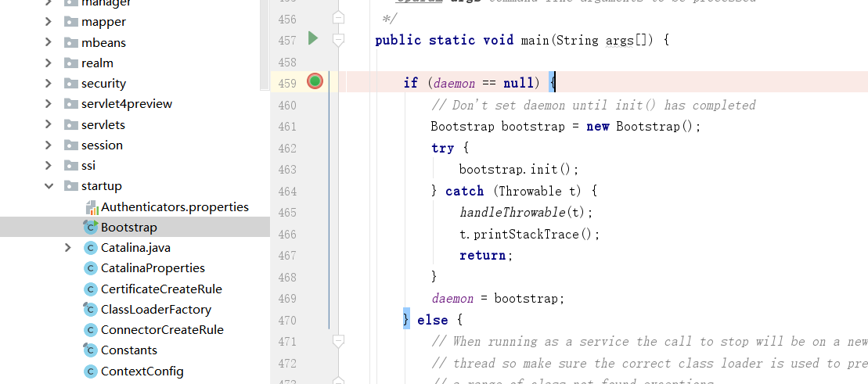
Task: Select the ssi package
Action: pos(88,166)
